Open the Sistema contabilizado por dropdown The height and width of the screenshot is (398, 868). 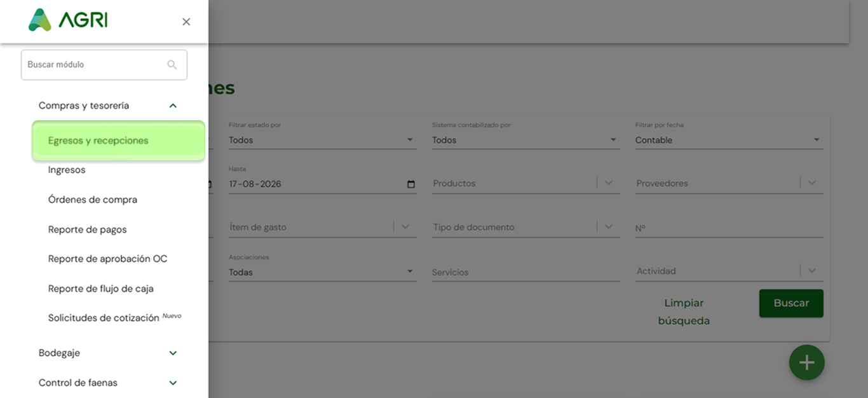click(526, 140)
